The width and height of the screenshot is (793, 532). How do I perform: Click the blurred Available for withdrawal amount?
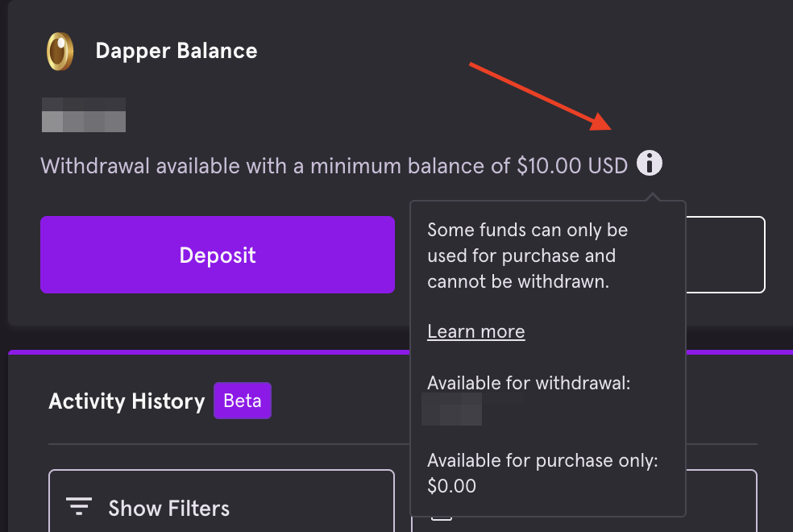point(451,409)
